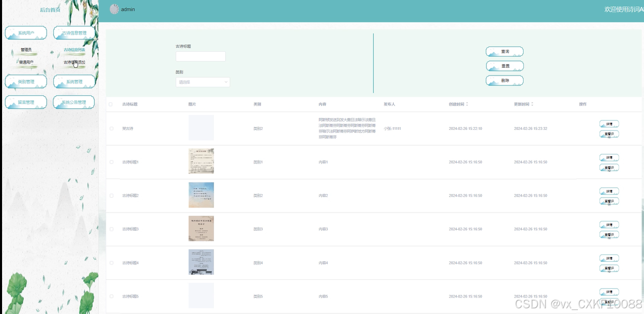
Task: Open the 古诗标题3 row image thumbnail
Action: click(201, 229)
